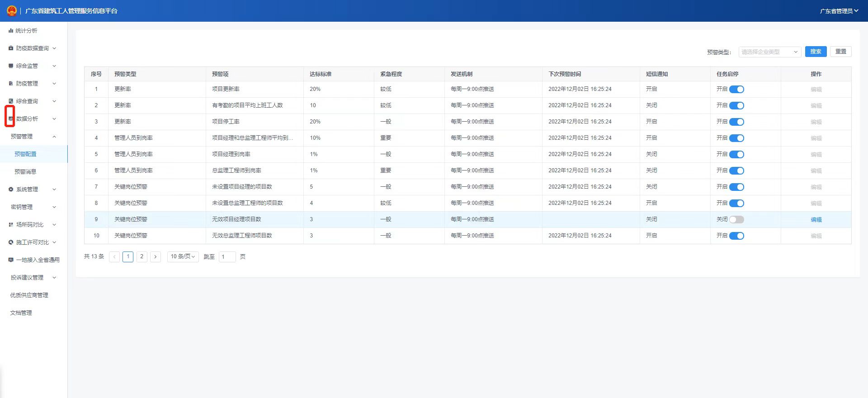Toggle task switch for 未设置项目经理的项目数
This screenshot has width=868, height=398.
click(x=736, y=187)
